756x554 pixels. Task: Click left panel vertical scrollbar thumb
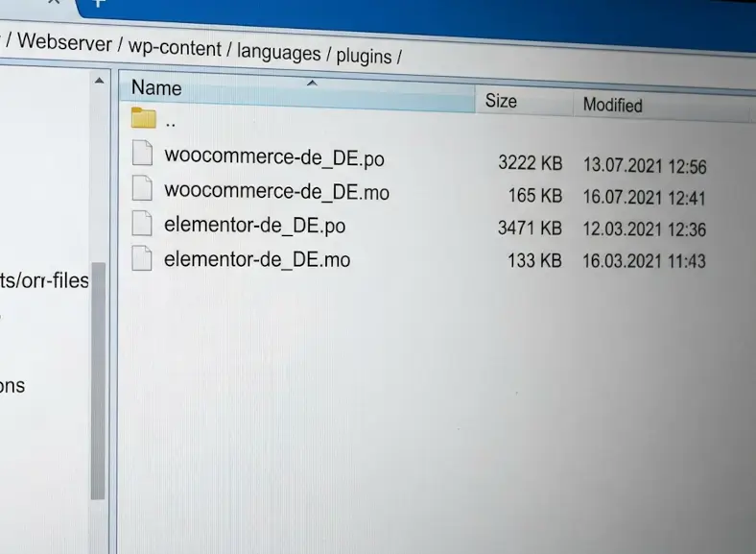coord(98,381)
